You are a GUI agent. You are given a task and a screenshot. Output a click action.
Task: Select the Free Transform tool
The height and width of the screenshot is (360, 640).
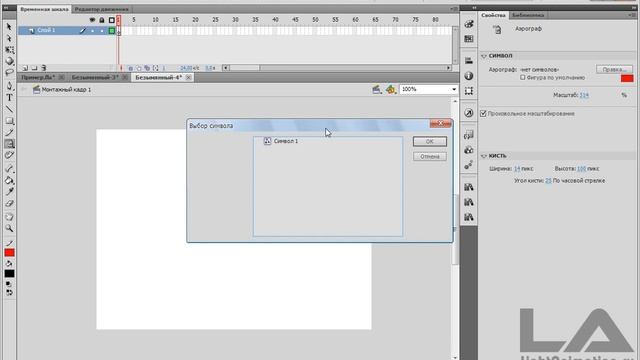pos(9,50)
